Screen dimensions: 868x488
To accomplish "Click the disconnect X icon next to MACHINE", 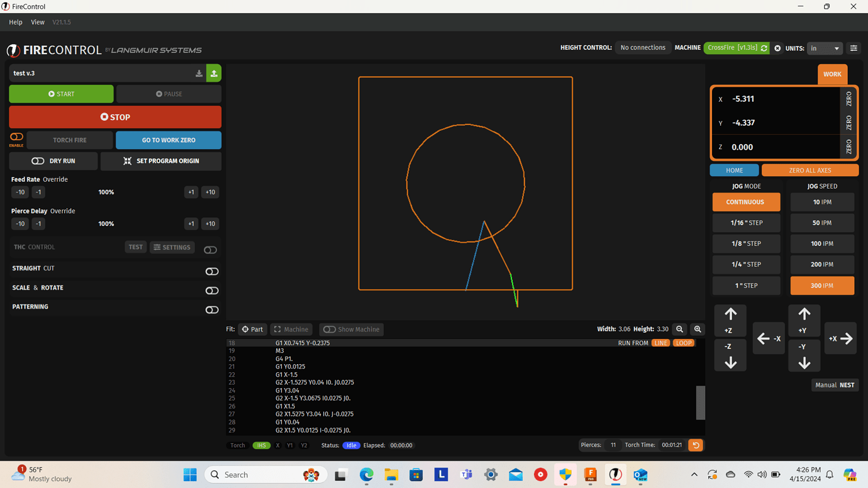I will tap(777, 48).
